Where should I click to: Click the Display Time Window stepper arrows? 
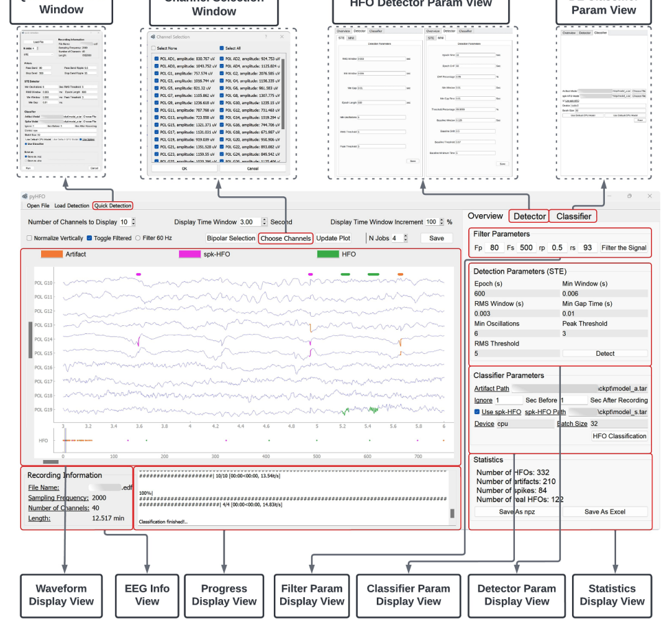tap(264, 222)
